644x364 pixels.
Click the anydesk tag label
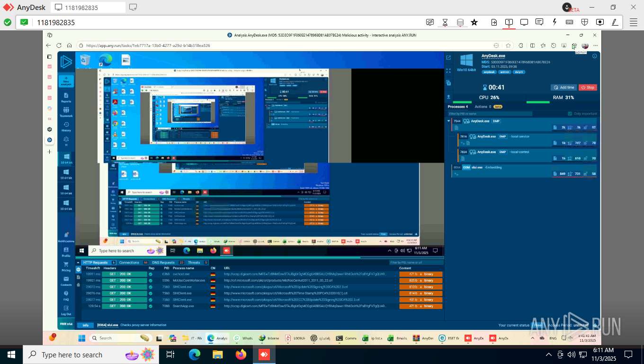[x=490, y=72]
